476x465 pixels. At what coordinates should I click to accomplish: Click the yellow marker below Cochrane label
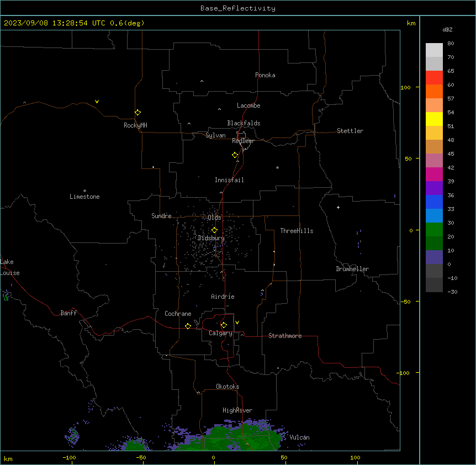click(x=188, y=326)
